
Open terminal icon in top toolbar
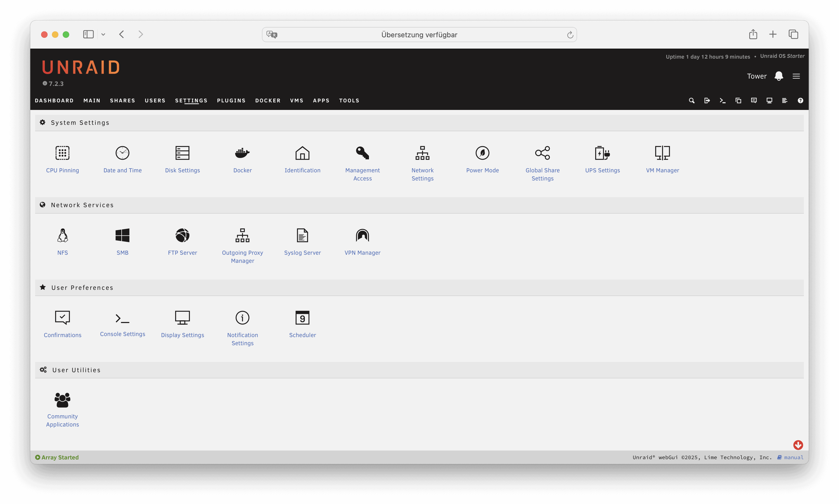pyautogui.click(x=723, y=100)
